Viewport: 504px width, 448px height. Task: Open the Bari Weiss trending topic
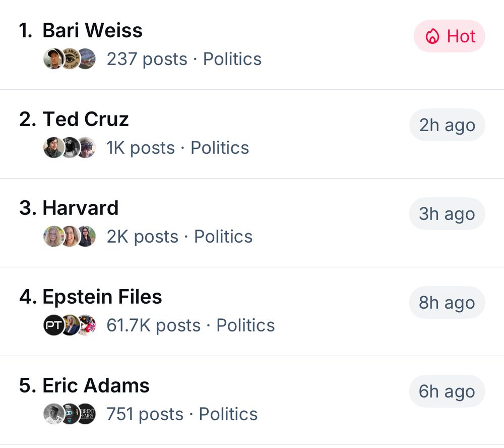pyautogui.click(x=93, y=30)
